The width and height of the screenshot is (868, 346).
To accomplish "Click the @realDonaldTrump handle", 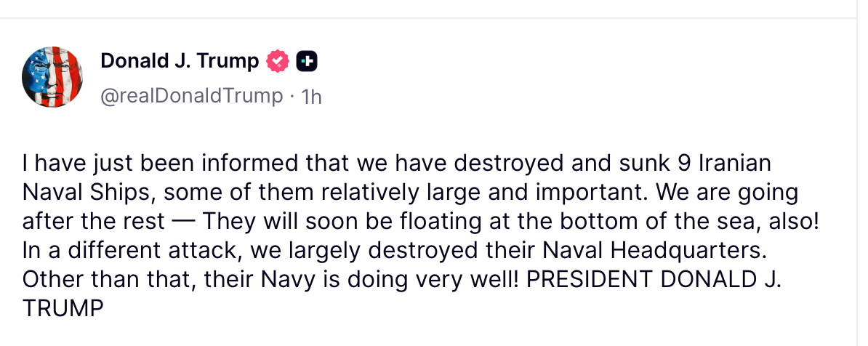I will (x=191, y=96).
